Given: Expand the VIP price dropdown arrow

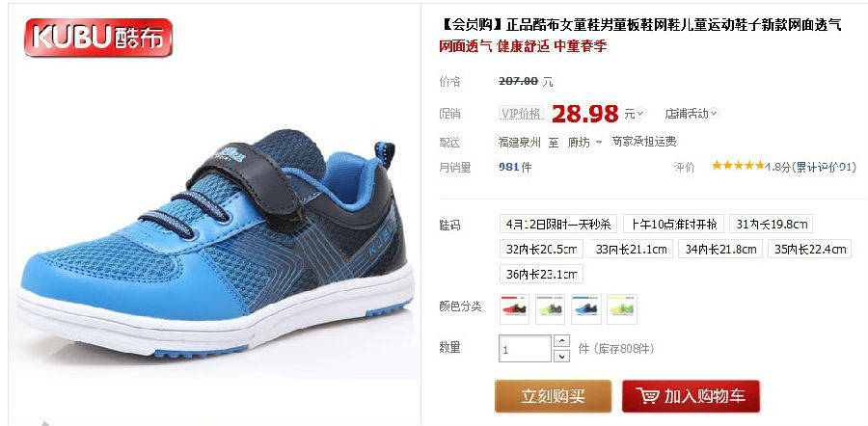Looking at the screenshot, I should pos(640,114).
